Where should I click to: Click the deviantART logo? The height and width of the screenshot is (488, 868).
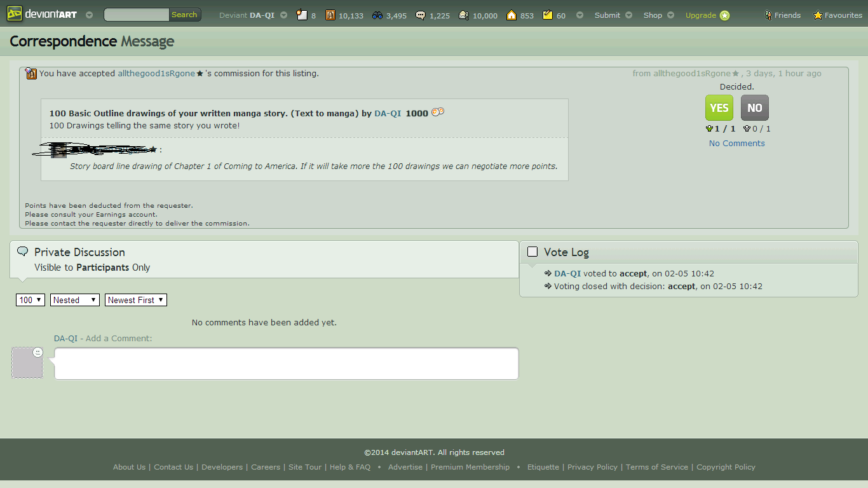click(x=42, y=14)
